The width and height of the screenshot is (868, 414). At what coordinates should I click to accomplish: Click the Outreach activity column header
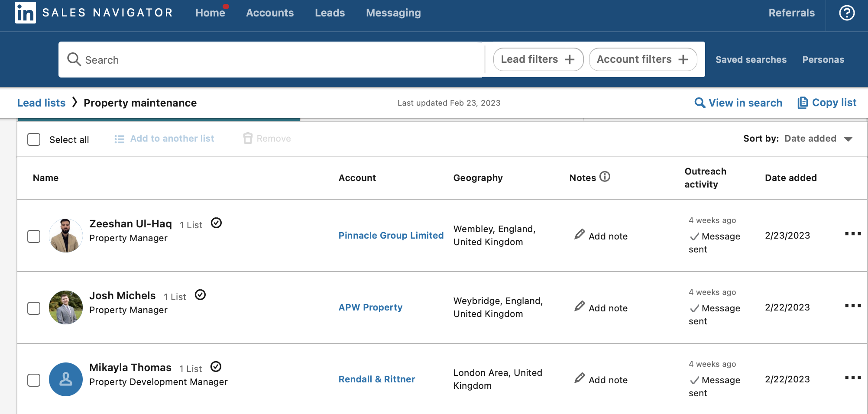705,178
